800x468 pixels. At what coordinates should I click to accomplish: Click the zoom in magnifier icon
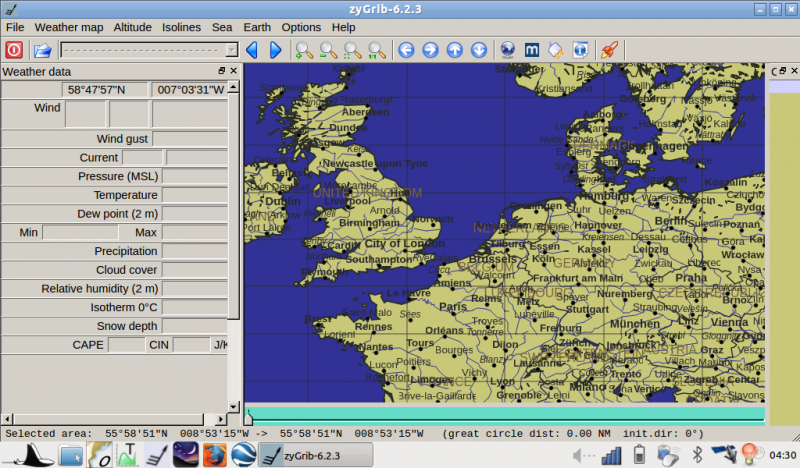point(304,49)
